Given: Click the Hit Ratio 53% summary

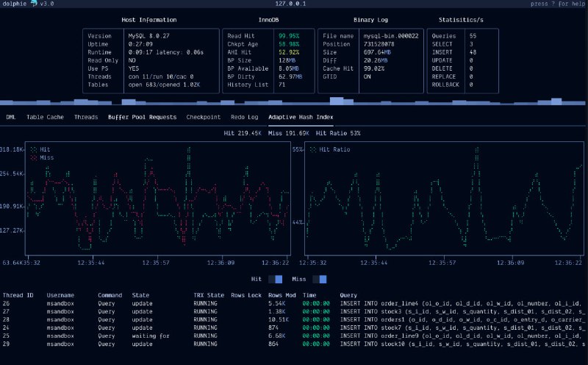Looking at the screenshot, I should pyautogui.click(x=338, y=133).
